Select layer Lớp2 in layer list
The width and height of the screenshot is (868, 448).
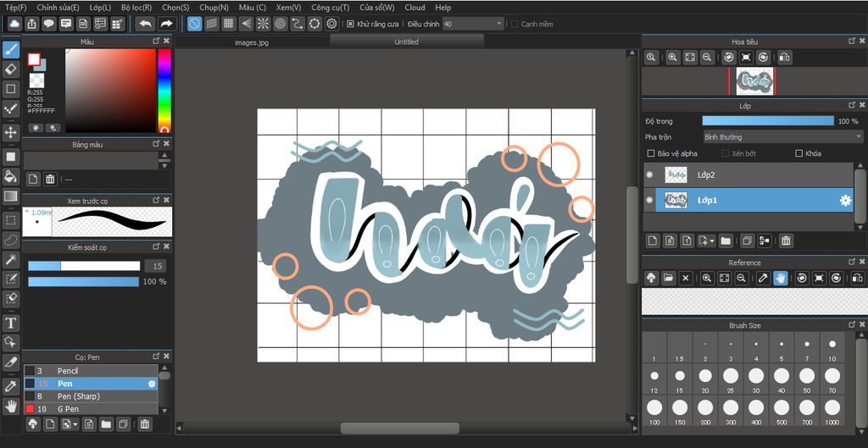[x=748, y=174]
